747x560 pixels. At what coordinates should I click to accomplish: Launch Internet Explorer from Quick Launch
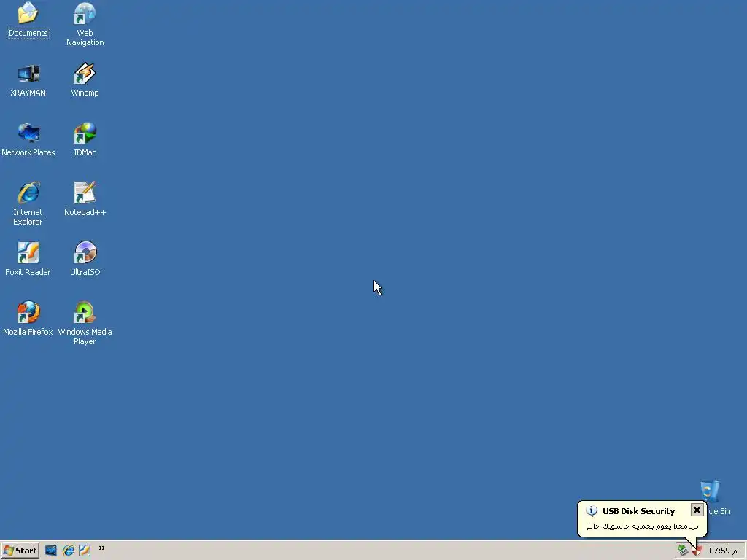[x=68, y=551]
